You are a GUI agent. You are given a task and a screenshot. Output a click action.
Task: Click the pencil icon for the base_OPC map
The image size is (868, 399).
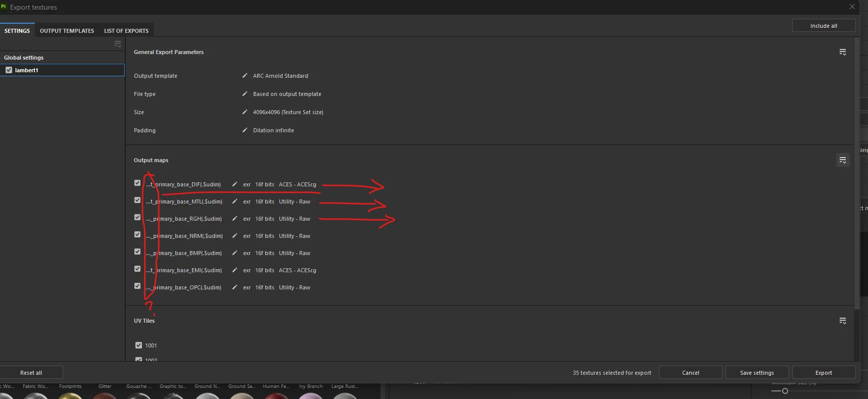234,287
